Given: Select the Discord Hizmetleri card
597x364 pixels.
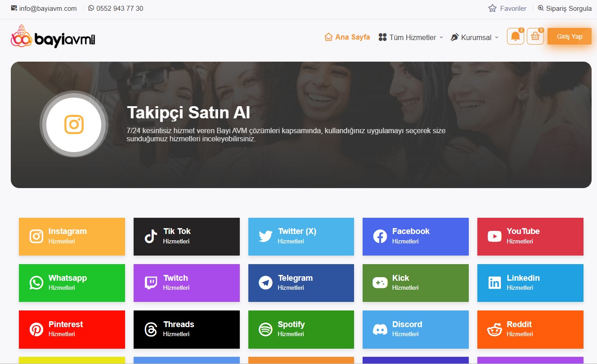Looking at the screenshot, I should tap(415, 329).
